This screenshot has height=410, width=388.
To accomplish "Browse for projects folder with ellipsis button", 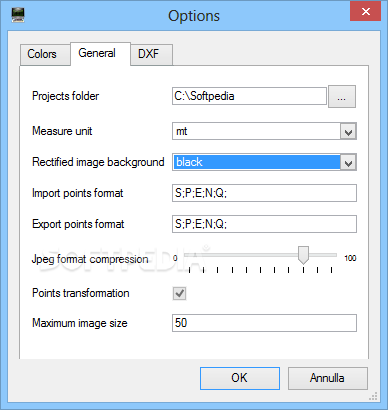I will coord(342,96).
